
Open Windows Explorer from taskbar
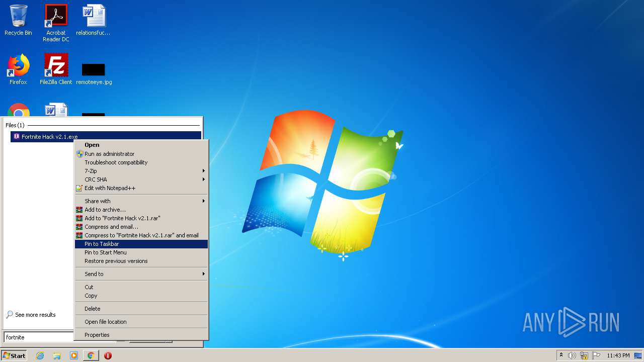pos(57,355)
